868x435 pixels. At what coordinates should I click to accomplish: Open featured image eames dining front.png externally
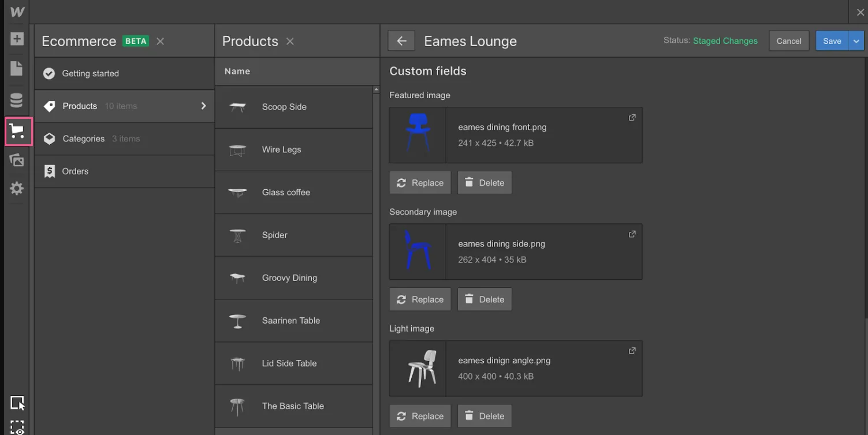[632, 118]
